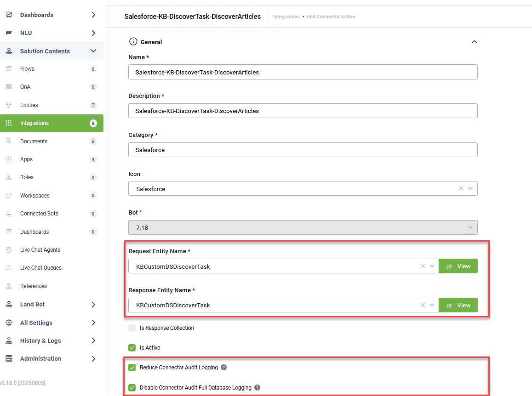The image size is (532, 396).
Task: Check the Is Response Collection checkbox
Action: point(132,328)
